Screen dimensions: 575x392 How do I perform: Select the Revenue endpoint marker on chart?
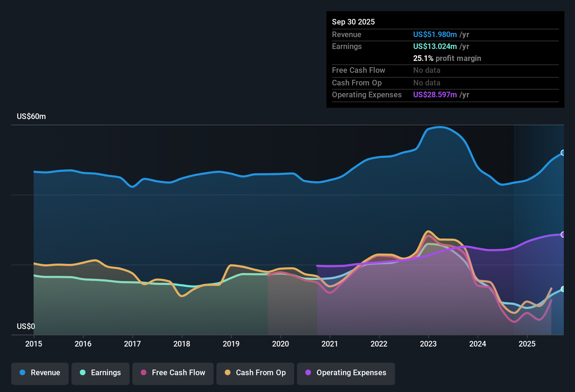(563, 153)
